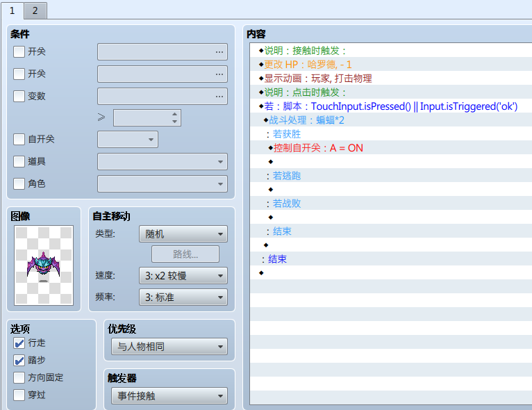Select the 说明：接触时触发 comment line
This screenshot has width=532, height=410.
click(x=391, y=51)
